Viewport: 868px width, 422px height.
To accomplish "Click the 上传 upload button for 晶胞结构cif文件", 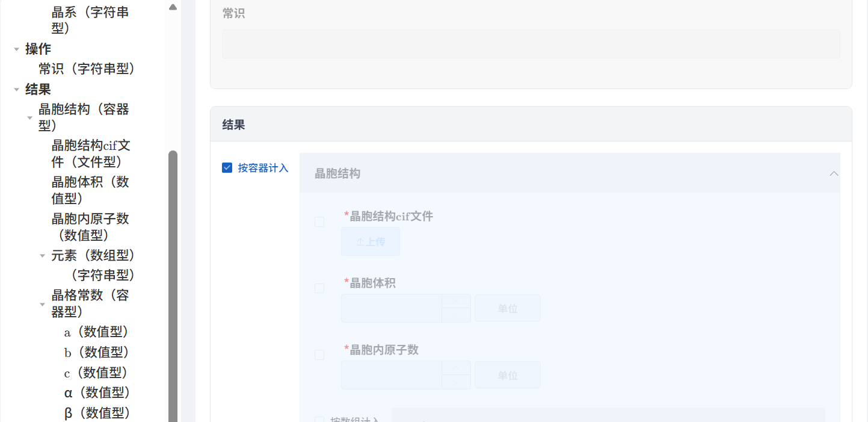I will [x=370, y=241].
